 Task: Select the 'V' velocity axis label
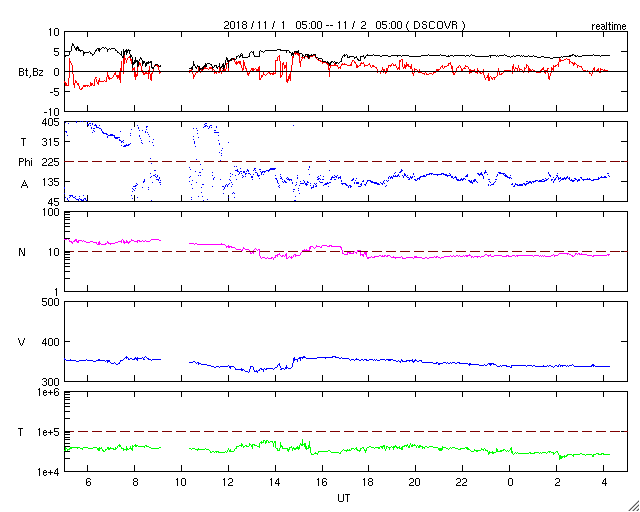[x=22, y=342]
